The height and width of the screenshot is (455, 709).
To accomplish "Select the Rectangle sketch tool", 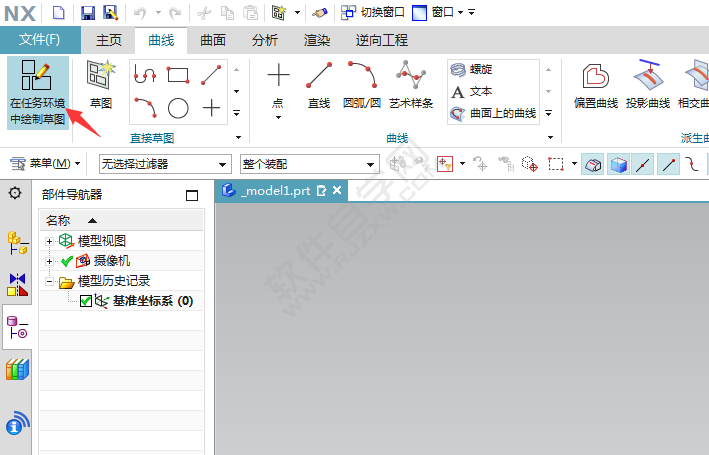I will [x=178, y=75].
